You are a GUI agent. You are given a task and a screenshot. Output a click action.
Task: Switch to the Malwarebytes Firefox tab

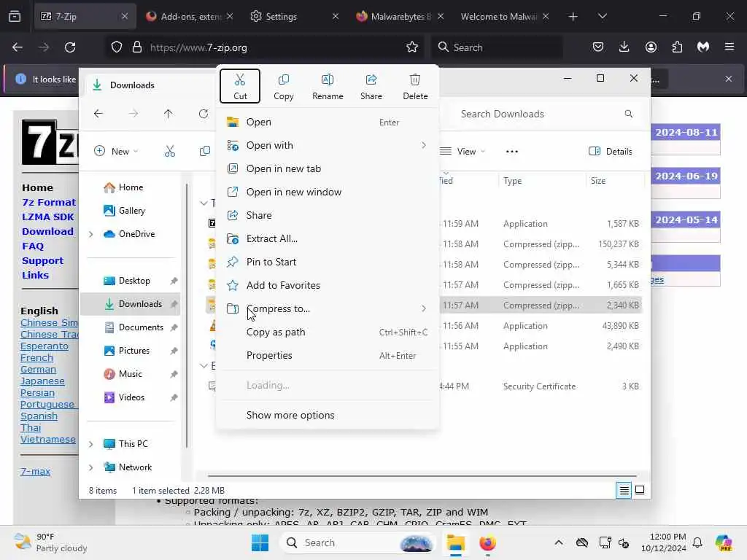click(400, 16)
